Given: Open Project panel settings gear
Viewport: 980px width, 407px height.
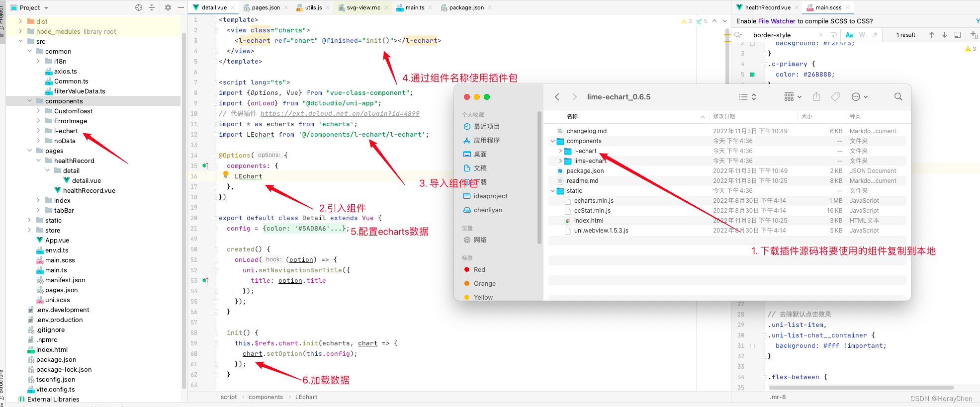Looking at the screenshot, I should 168,7.
